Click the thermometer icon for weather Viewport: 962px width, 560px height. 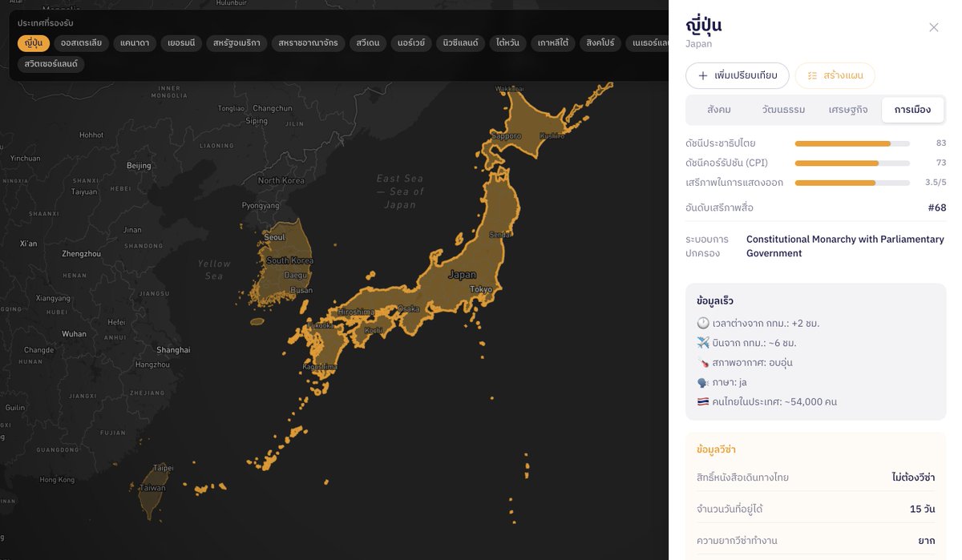703,363
